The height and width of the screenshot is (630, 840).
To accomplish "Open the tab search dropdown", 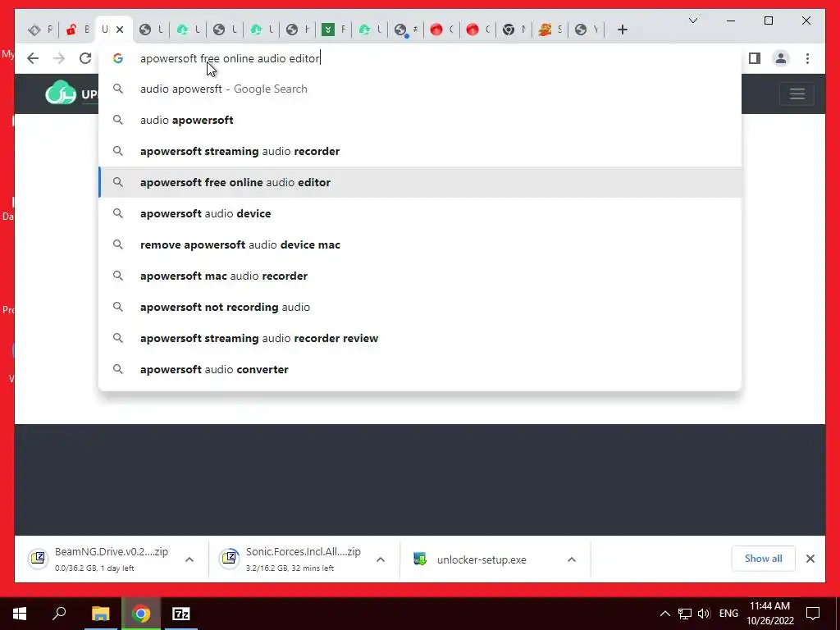I will tap(692, 21).
